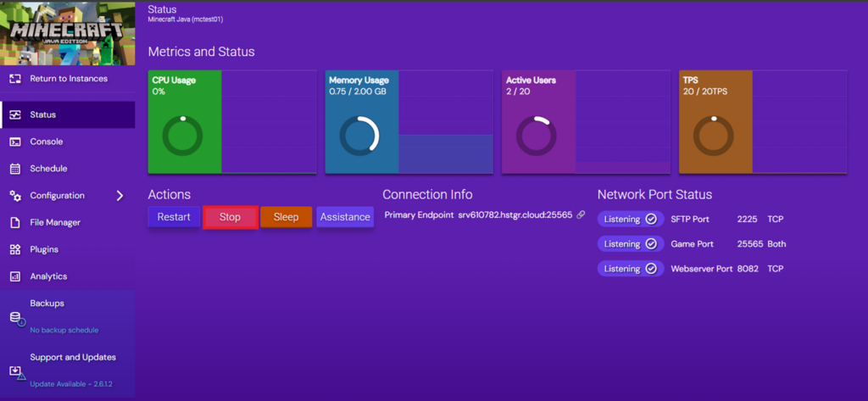
Task: Click the Schedule calendar icon
Action: [15, 169]
